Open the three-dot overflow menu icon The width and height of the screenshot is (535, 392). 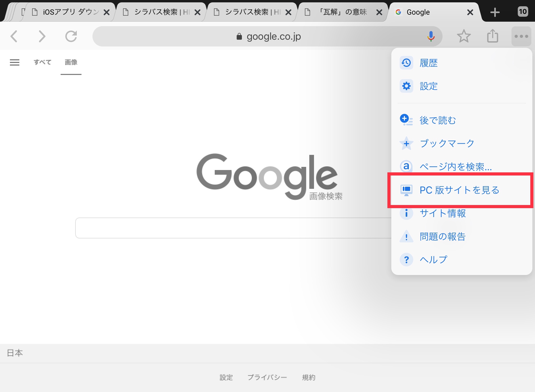coord(521,36)
